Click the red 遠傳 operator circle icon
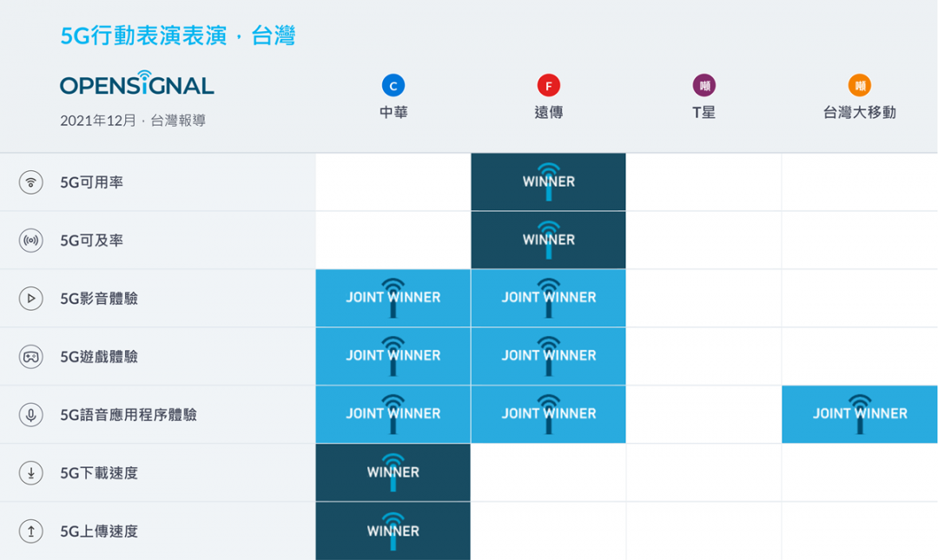938x560 pixels. [x=548, y=85]
